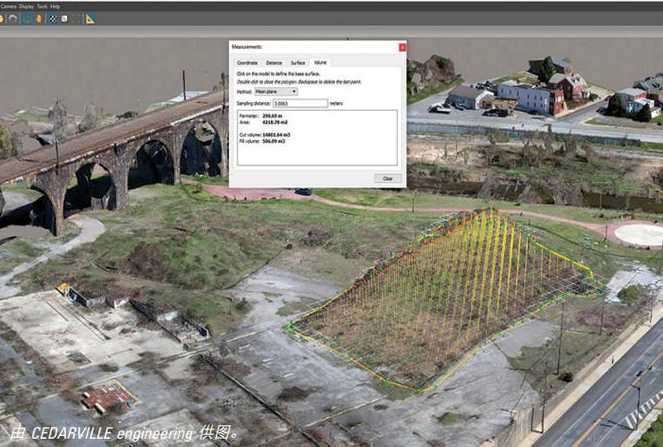Click the Close button in Measurements dialog
Screen dimensions: 663x447
(x=387, y=178)
